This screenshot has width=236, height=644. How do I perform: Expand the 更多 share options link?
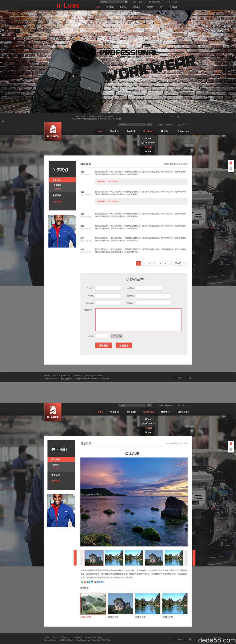pos(102,582)
